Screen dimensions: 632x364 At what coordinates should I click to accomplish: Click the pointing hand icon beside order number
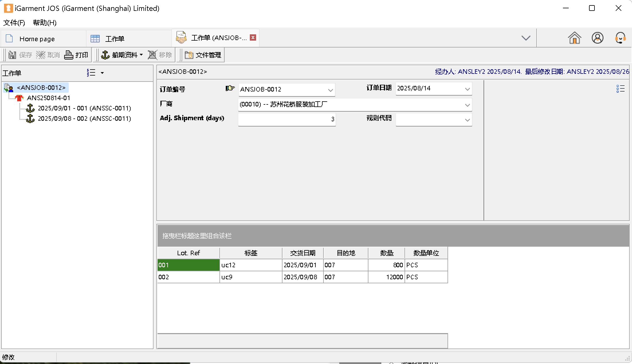pyautogui.click(x=230, y=88)
